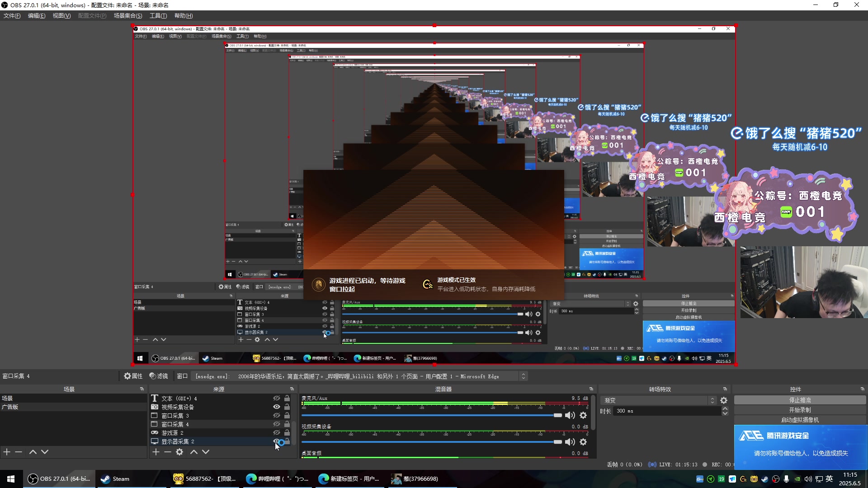Move scene up arrow in 场景 panel

tap(33, 452)
